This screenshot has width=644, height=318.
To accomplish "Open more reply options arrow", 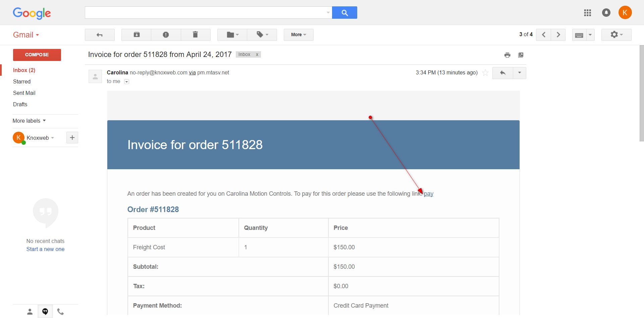I will (520, 73).
